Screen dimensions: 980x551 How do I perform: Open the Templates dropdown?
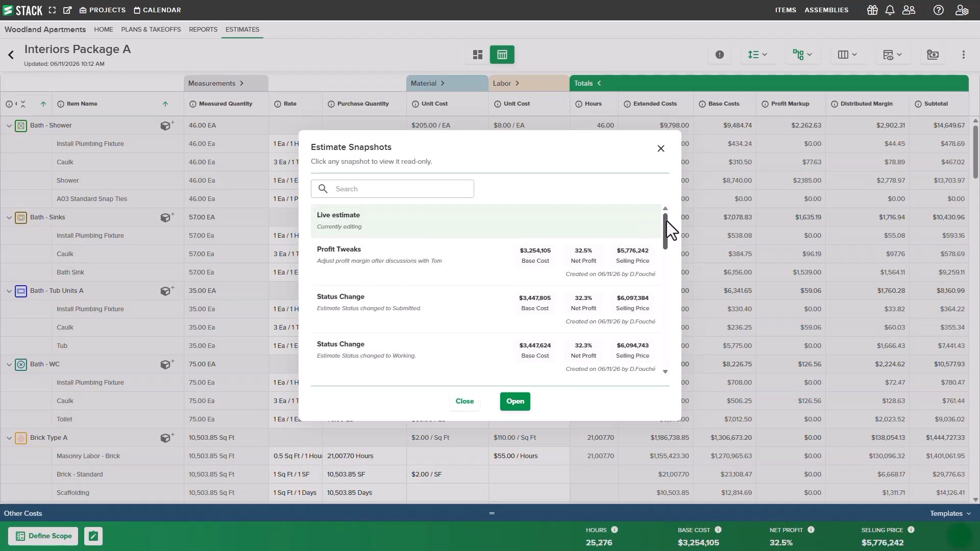950,513
